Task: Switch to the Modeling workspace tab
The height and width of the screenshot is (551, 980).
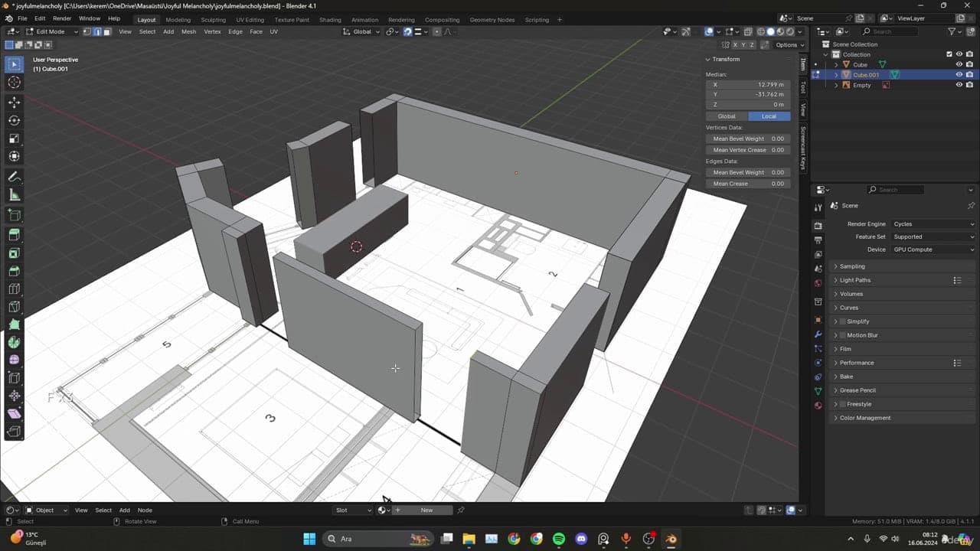Action: pos(178,20)
